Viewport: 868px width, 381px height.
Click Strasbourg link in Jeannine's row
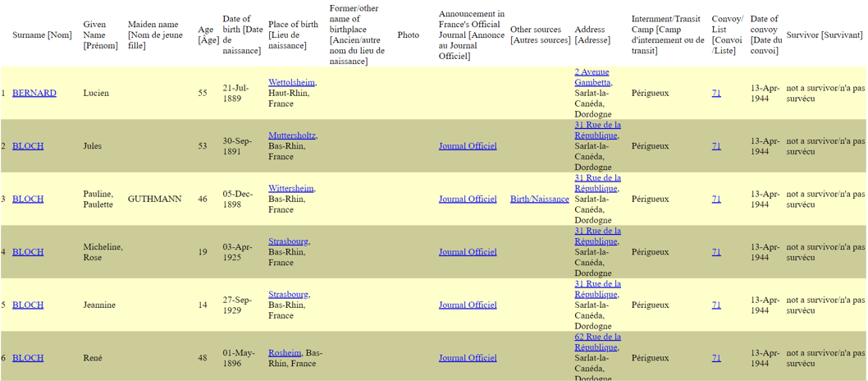pos(288,294)
